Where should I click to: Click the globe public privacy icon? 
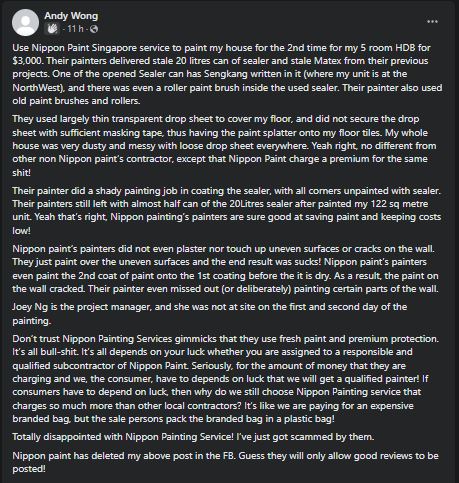click(x=94, y=29)
